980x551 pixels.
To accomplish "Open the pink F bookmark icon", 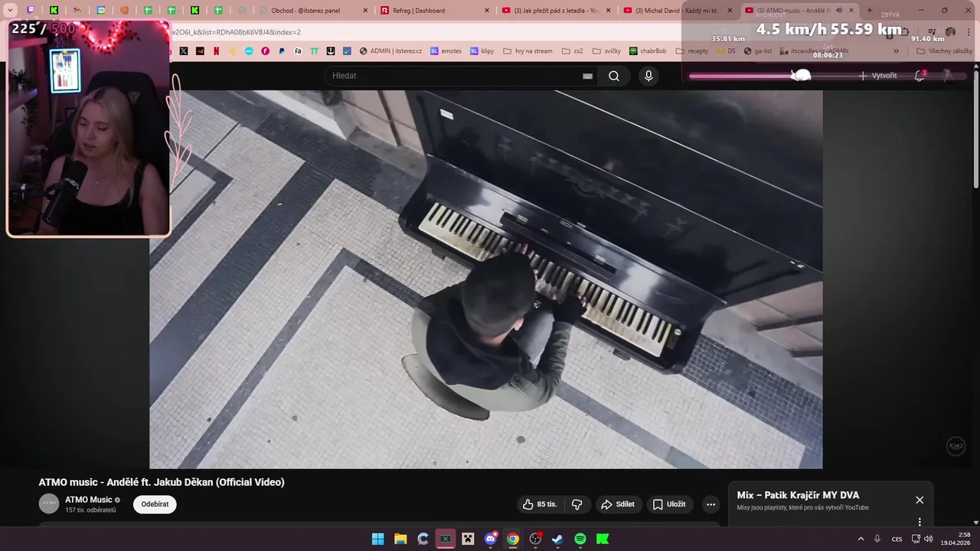I will (x=266, y=51).
